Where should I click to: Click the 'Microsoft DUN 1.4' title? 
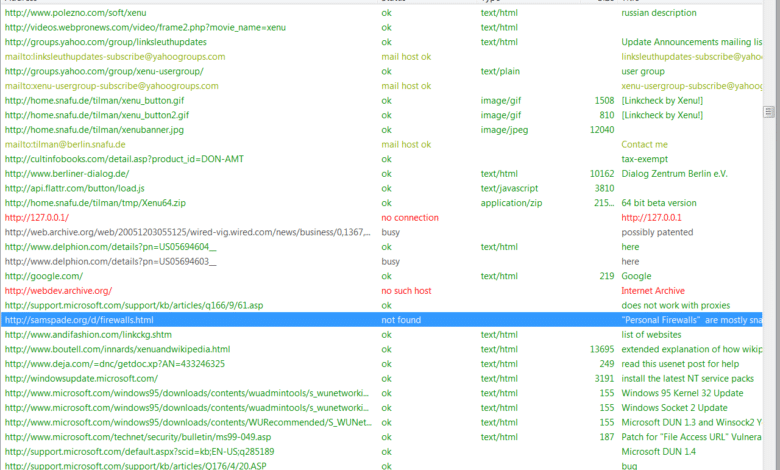pos(658,452)
